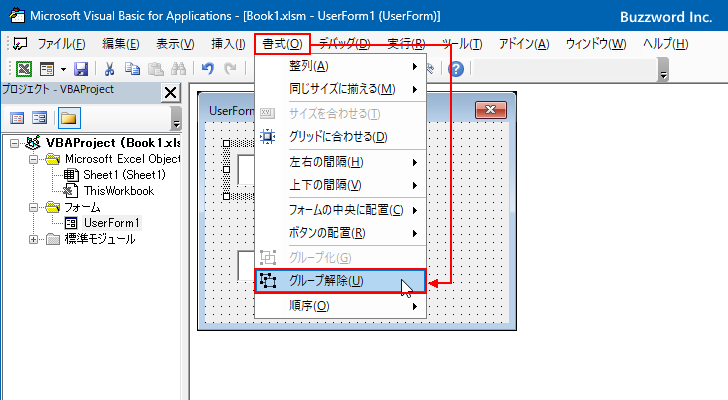
Task: Open the アドイン(A) menu
Action: tap(524, 44)
